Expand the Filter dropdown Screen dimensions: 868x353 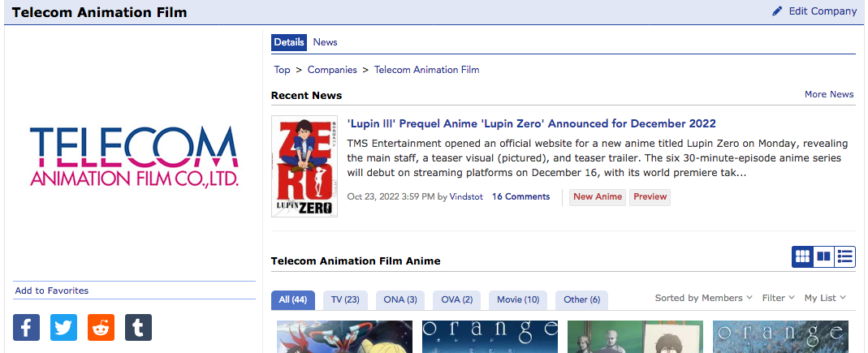[x=779, y=298]
